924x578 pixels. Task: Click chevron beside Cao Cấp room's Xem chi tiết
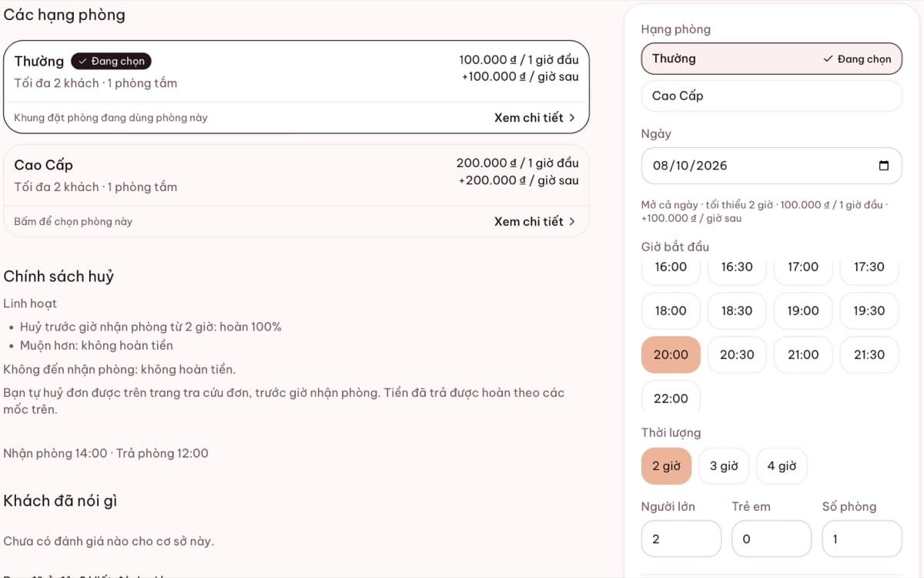pos(572,221)
